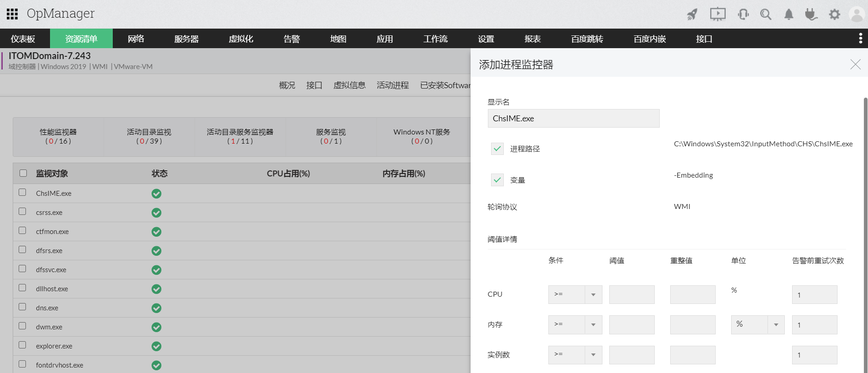Viewport: 868px width, 373px height.
Task: Toggle the arguments checkbox beside -Embedding
Action: tap(497, 180)
